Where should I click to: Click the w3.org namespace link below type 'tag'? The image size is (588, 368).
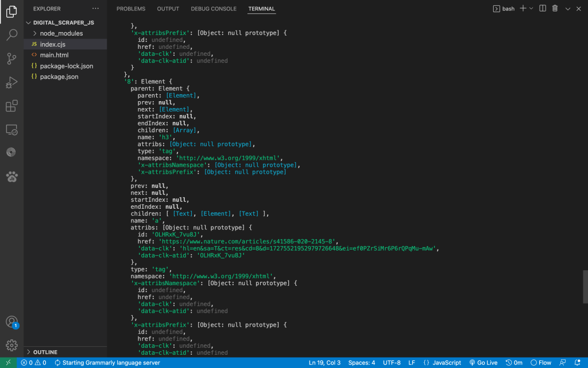221,277
